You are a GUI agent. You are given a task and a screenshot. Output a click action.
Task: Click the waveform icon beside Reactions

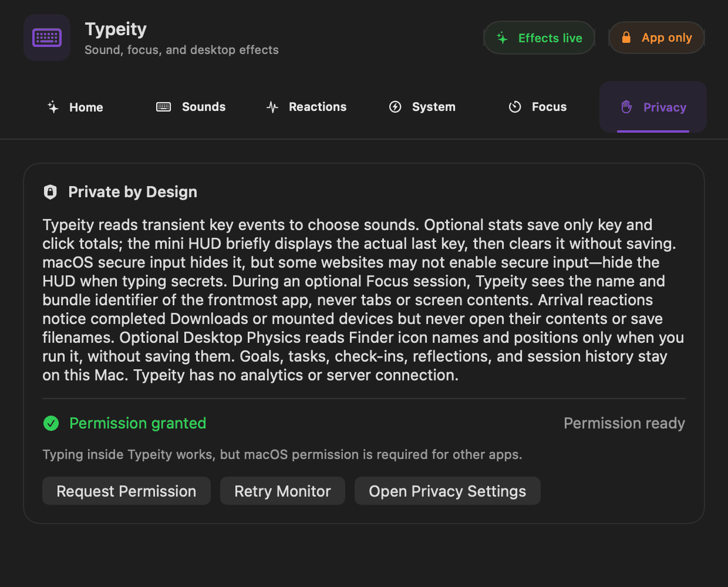(x=272, y=107)
